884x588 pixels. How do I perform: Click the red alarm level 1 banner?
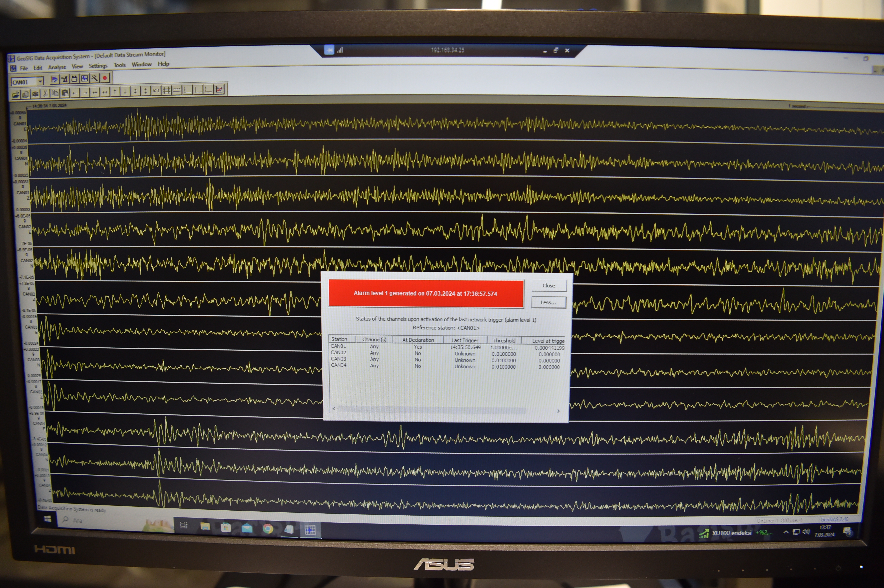click(x=425, y=294)
